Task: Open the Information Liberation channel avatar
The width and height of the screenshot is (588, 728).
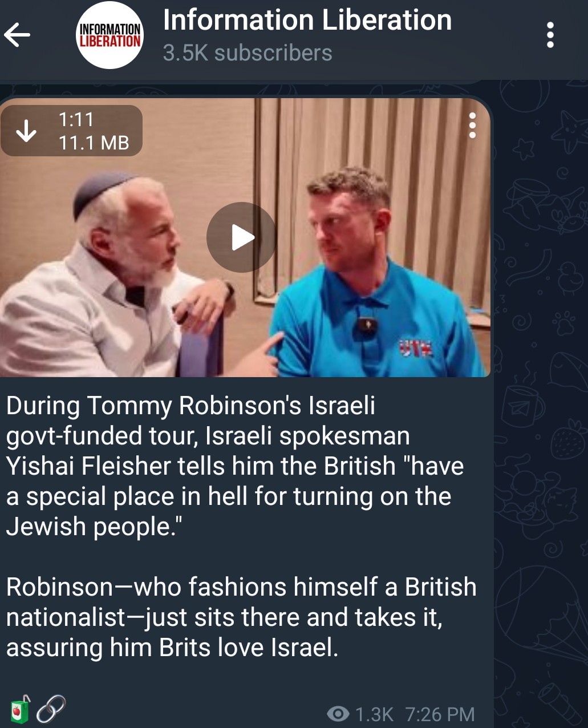Action: (x=109, y=35)
